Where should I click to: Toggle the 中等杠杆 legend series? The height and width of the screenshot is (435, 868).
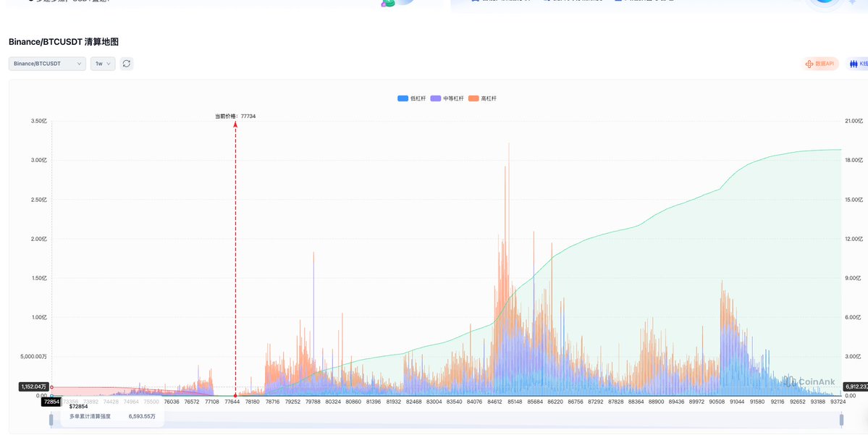pyautogui.click(x=447, y=98)
